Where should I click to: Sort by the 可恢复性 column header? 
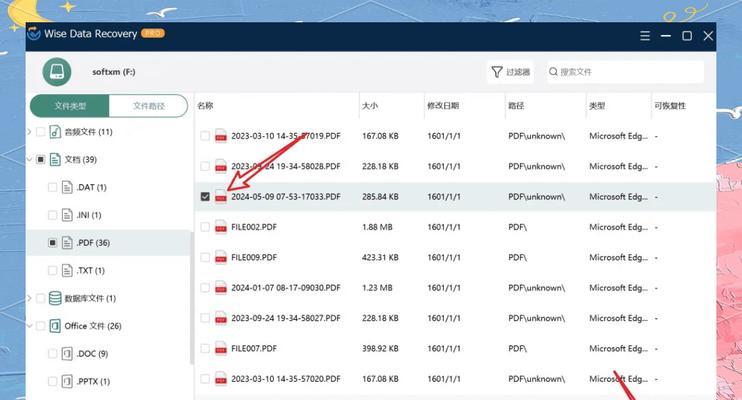670,106
